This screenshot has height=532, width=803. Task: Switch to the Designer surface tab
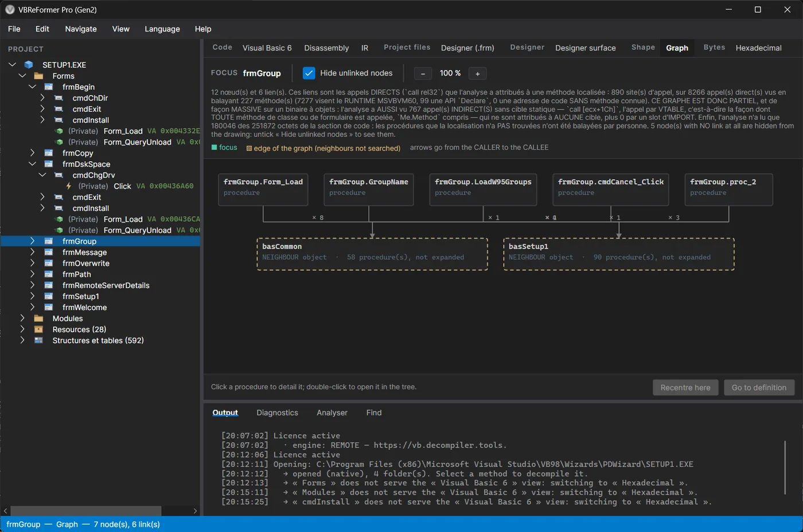click(586, 48)
